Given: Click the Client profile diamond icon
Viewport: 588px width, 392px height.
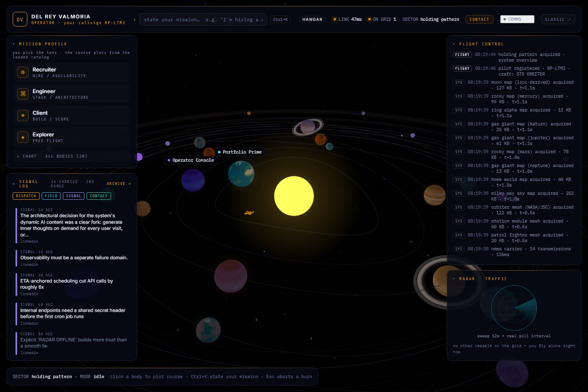Looking at the screenshot, I should (x=23, y=116).
